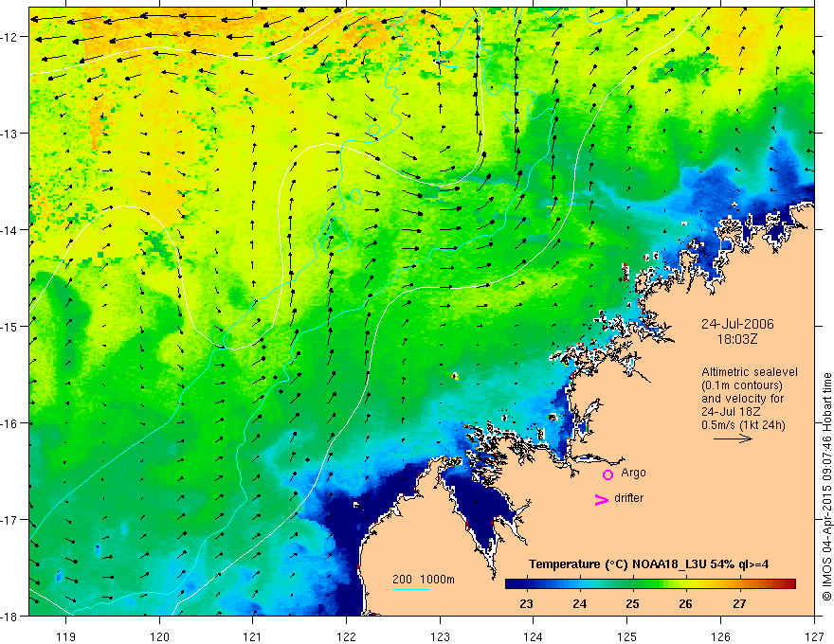Click the Temperature NOAA18_L3U colorbar title
Image resolution: width=834 pixels, height=644 pixels.
pos(648,564)
